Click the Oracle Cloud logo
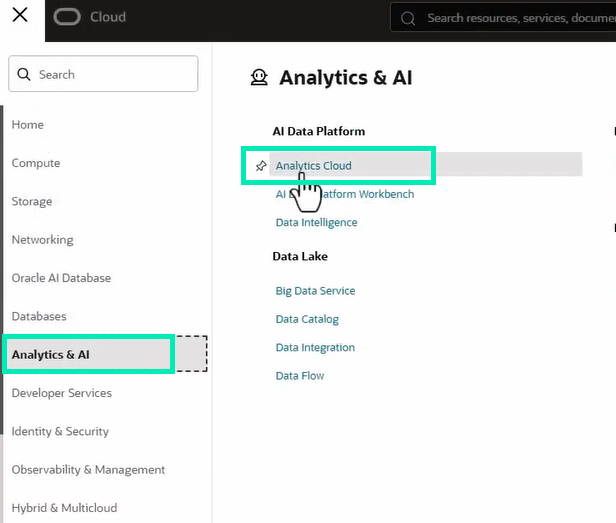This screenshot has width=616, height=523. click(x=67, y=17)
